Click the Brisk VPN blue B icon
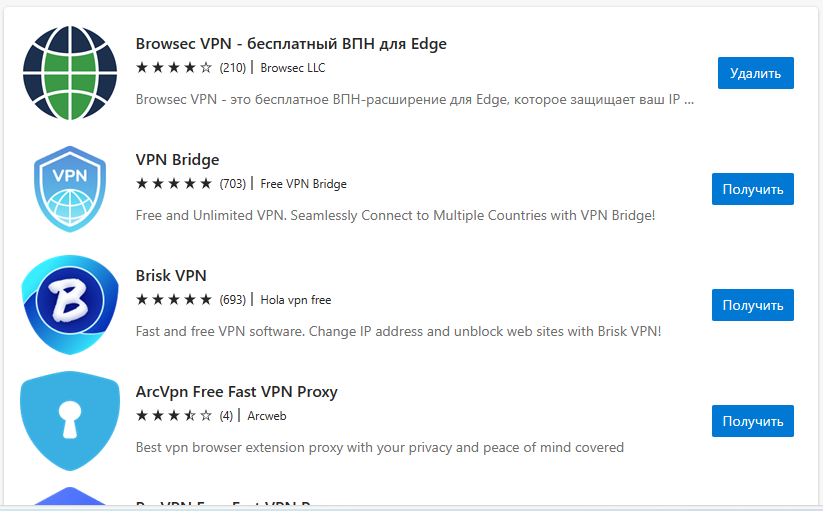 (70, 305)
